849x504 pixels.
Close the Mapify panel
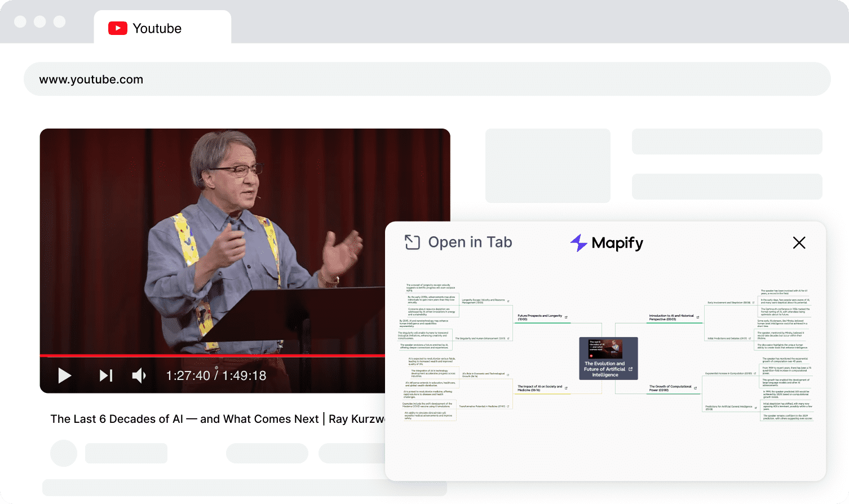pyautogui.click(x=799, y=242)
